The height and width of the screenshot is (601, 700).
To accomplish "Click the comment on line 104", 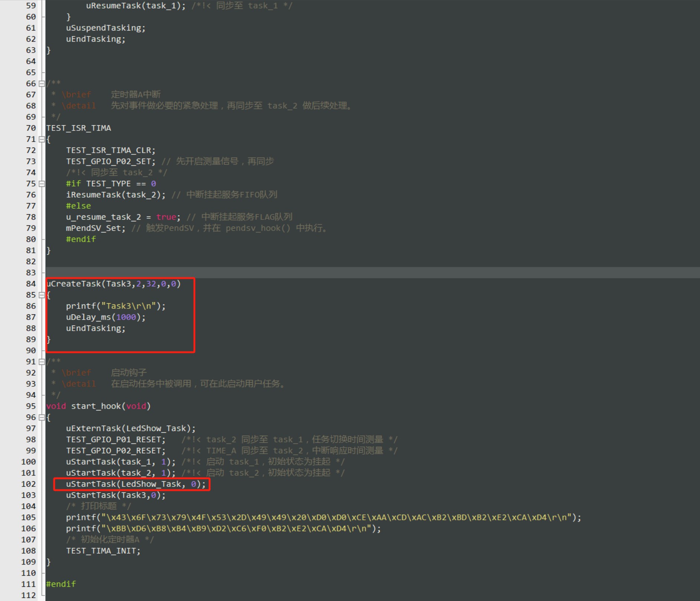I will tap(98, 506).
